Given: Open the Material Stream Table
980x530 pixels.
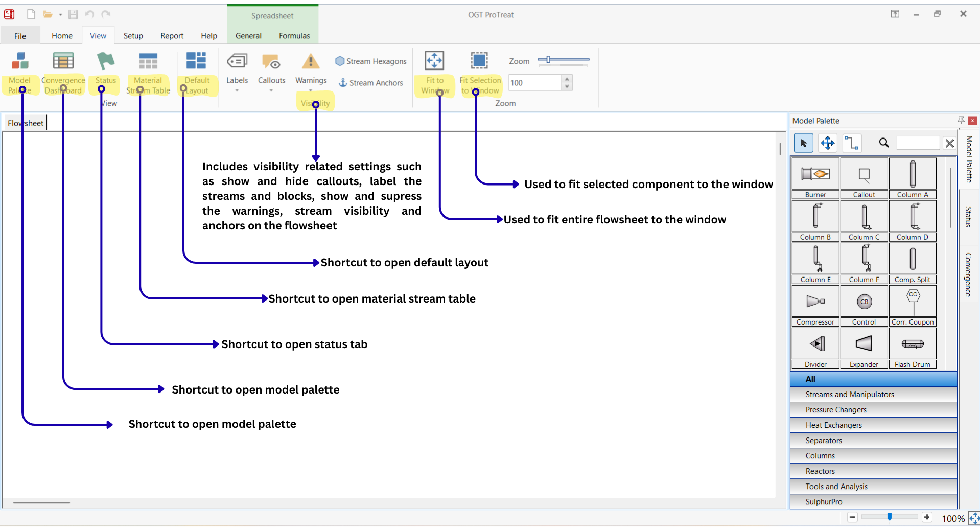Looking at the screenshot, I should 148,72.
